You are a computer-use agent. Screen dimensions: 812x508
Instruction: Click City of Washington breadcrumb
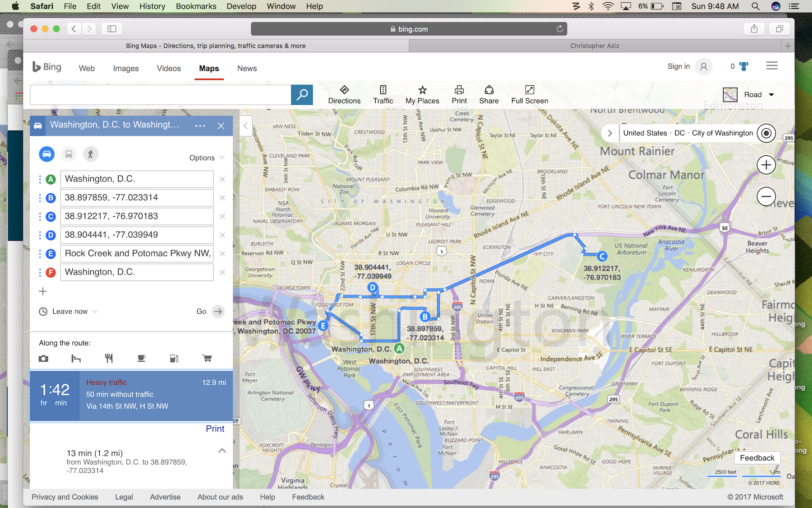click(x=723, y=133)
